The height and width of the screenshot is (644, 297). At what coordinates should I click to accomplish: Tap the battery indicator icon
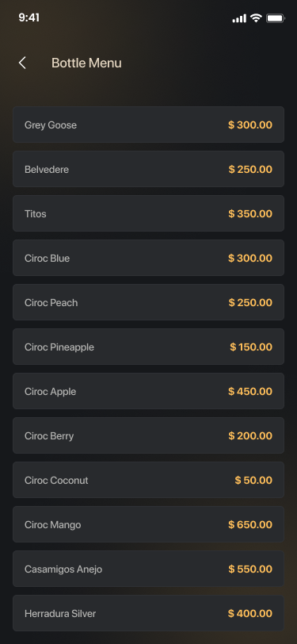point(276,18)
